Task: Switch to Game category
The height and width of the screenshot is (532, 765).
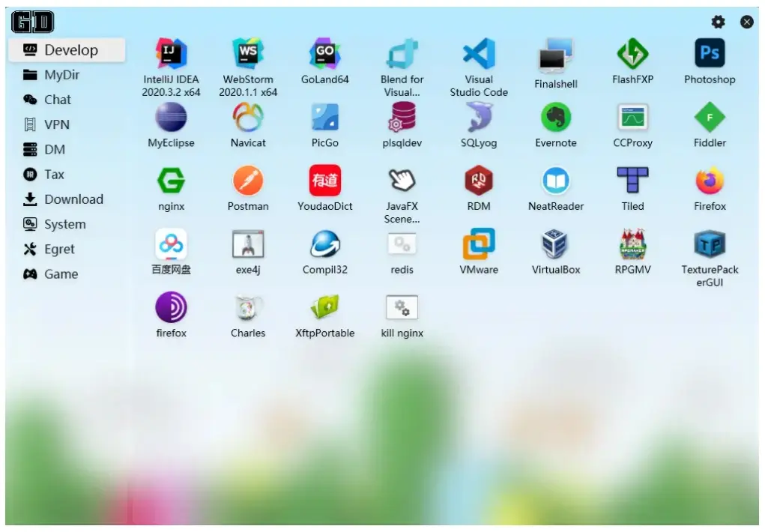Action: point(67,273)
